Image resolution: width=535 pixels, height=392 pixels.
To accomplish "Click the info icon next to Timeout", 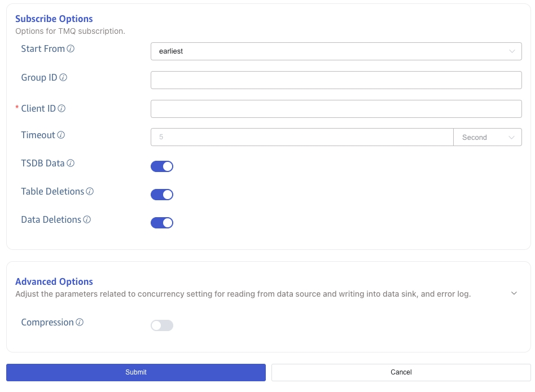I will tap(61, 135).
